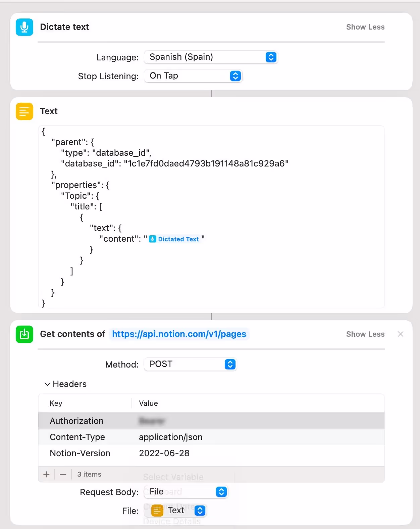Screen dimensions: 420x529
Task: Click the Key column header
Action: [56, 403]
